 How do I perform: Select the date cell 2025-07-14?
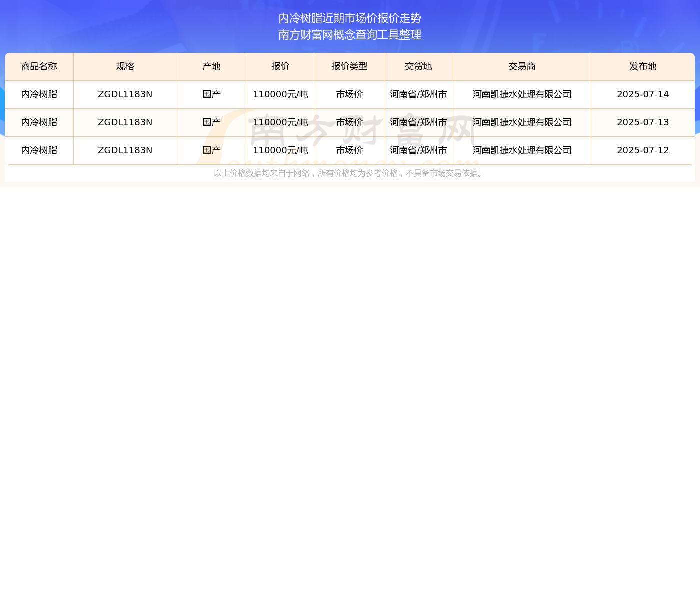(x=643, y=94)
